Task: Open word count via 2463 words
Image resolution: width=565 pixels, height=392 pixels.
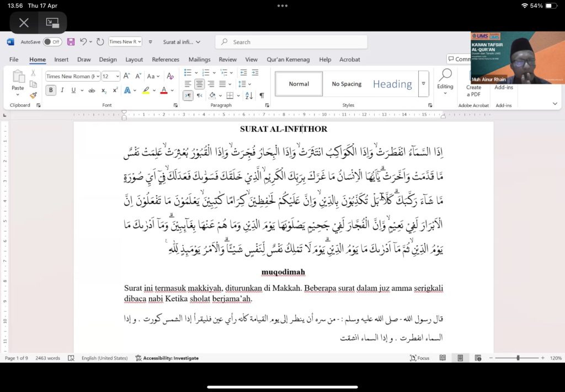Action: 48,358
